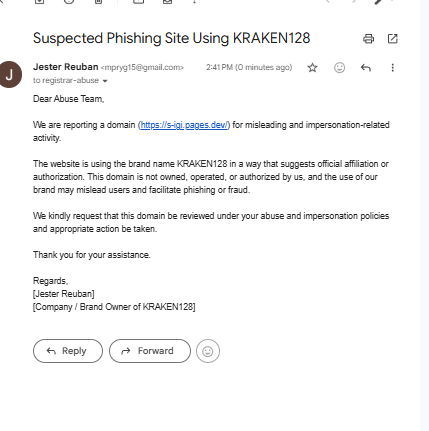Viewport: 429px width, 431px height.
Task: Click the Print all printer icon
Action: (368, 39)
